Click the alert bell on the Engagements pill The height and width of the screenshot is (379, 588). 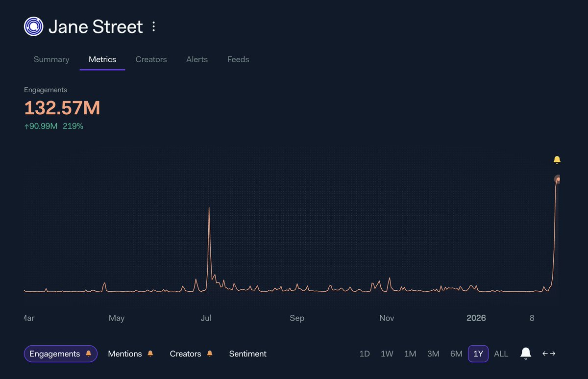[x=88, y=354]
